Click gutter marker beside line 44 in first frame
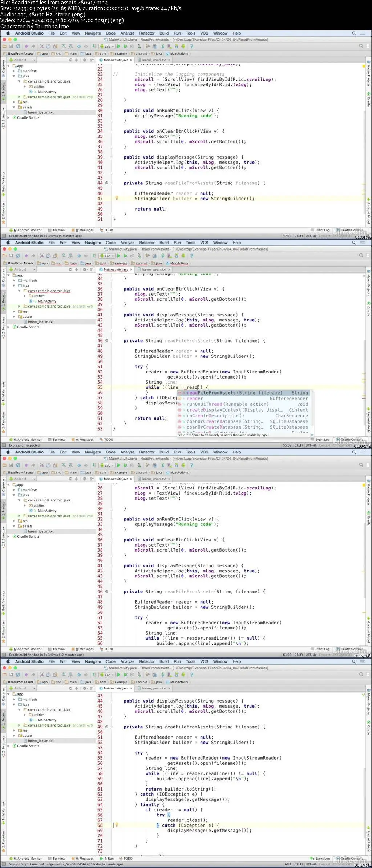 pyautogui.click(x=106, y=183)
